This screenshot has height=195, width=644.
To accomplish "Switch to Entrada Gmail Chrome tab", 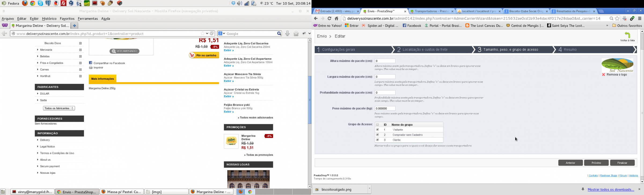I will (x=337, y=11).
